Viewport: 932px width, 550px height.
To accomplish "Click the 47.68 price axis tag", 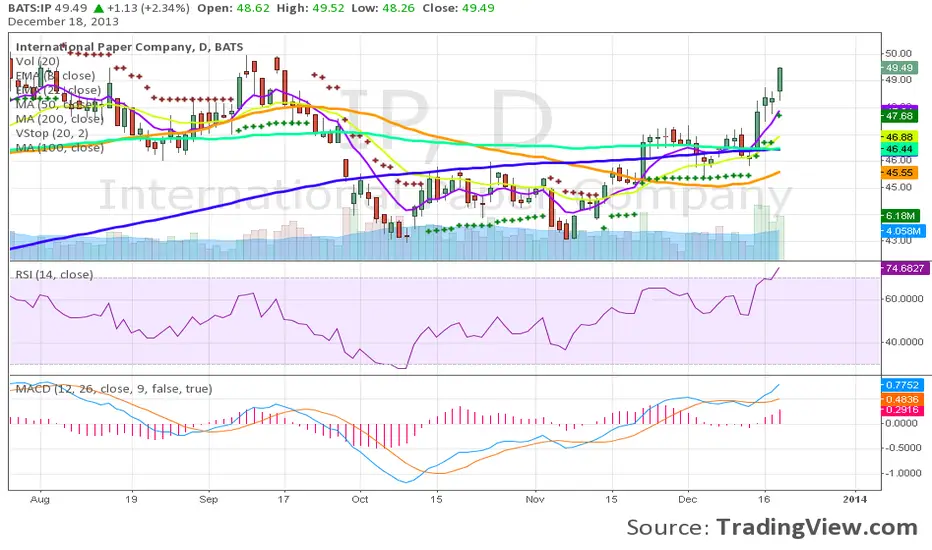I will point(899,116).
